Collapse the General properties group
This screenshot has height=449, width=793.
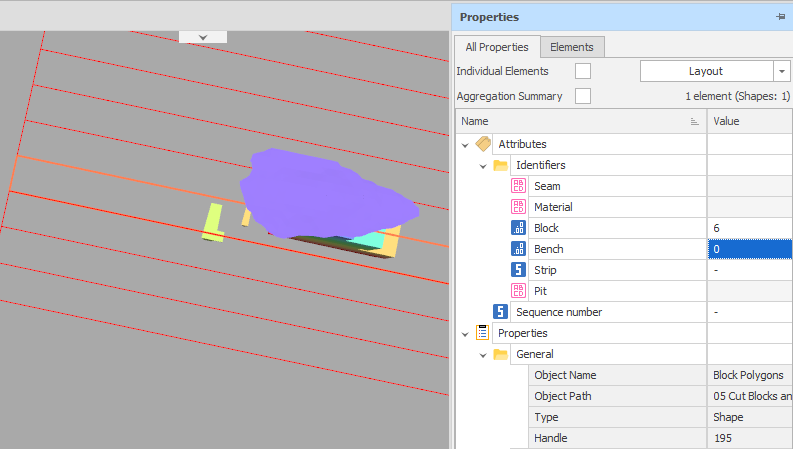click(483, 354)
